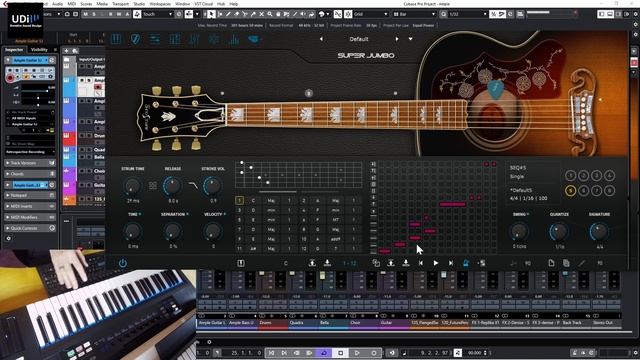Click the long red note in sequencer grid
This screenshot has height=360, width=640.
pos(452,204)
